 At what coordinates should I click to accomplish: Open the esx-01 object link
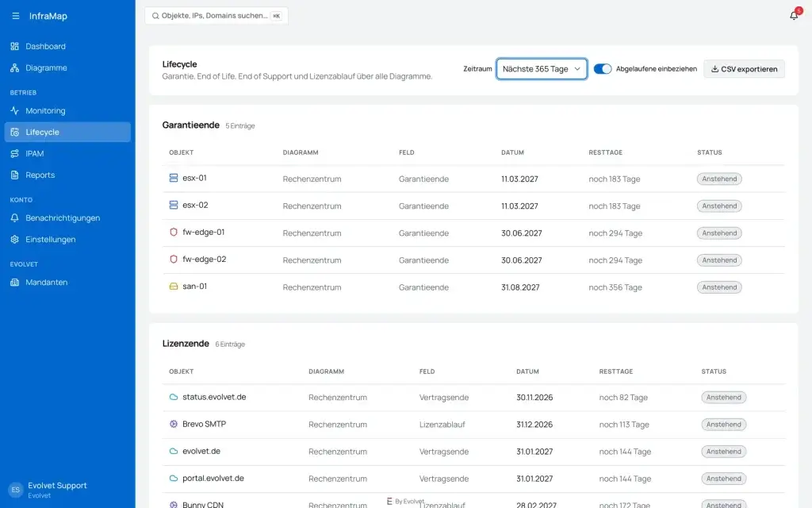pyautogui.click(x=194, y=178)
